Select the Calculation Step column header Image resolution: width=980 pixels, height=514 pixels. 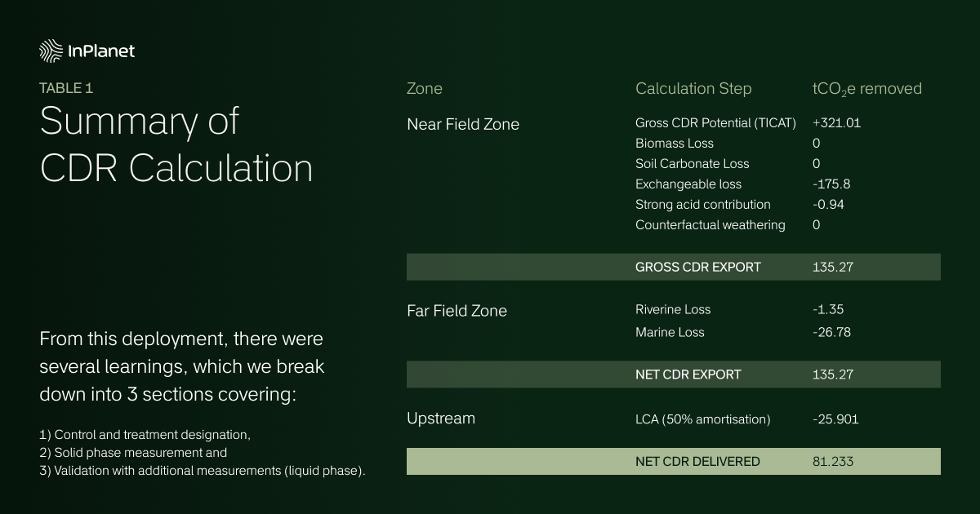(693, 89)
